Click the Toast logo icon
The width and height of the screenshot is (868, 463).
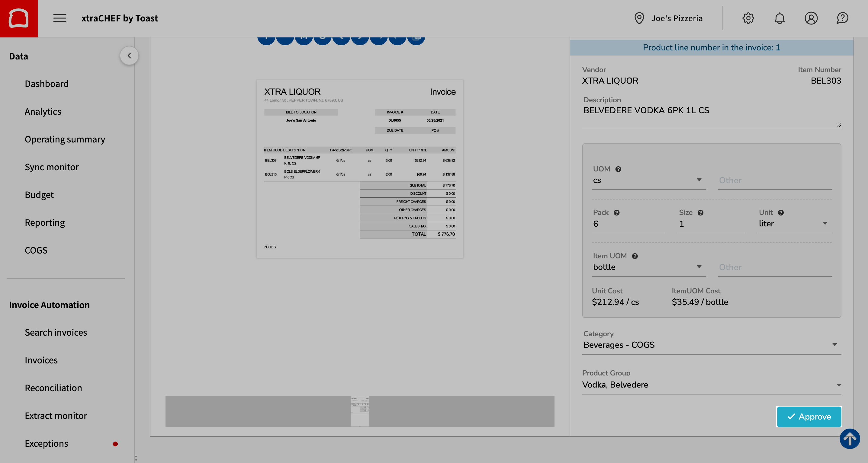[x=19, y=18]
